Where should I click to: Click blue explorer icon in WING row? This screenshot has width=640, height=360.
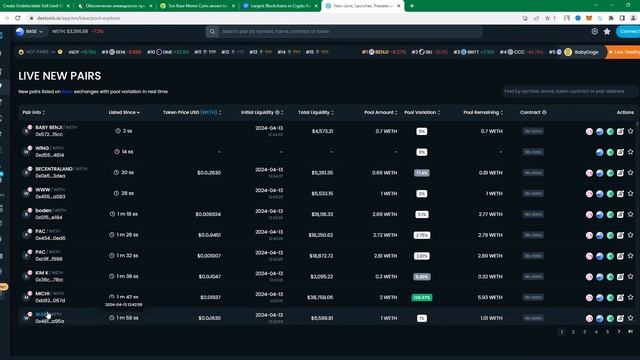pyautogui.click(x=600, y=152)
